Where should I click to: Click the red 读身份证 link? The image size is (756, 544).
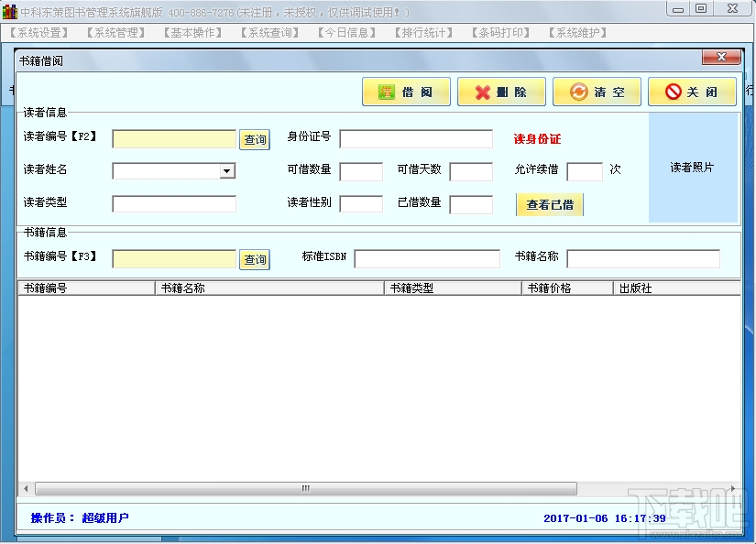click(x=537, y=139)
